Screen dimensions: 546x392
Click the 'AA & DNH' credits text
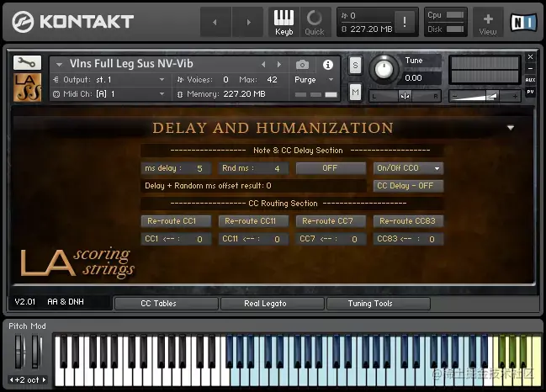point(66,302)
